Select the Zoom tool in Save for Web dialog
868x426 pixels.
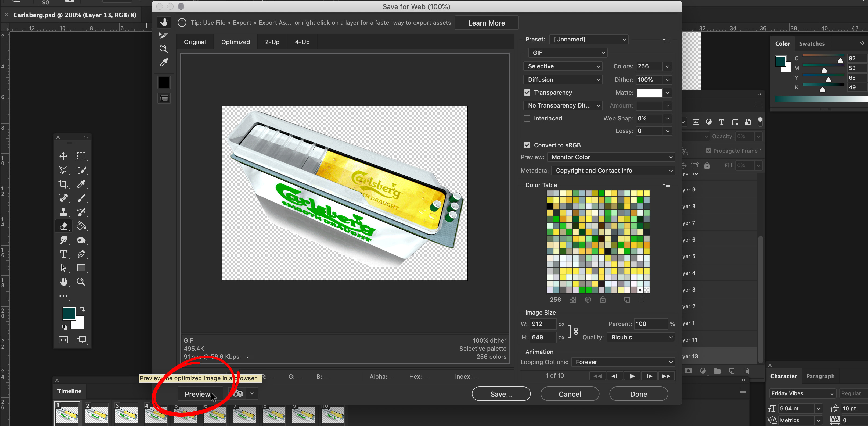coord(164,49)
